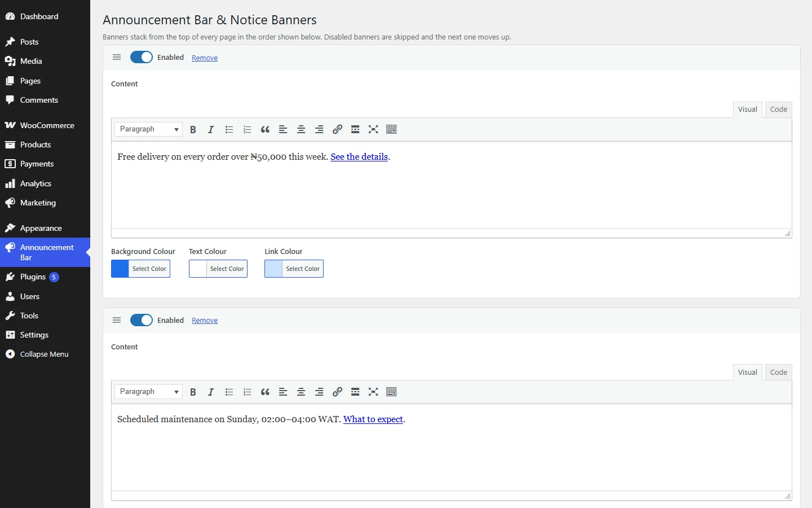
Task: Remove the free delivery banner
Action: 205,58
